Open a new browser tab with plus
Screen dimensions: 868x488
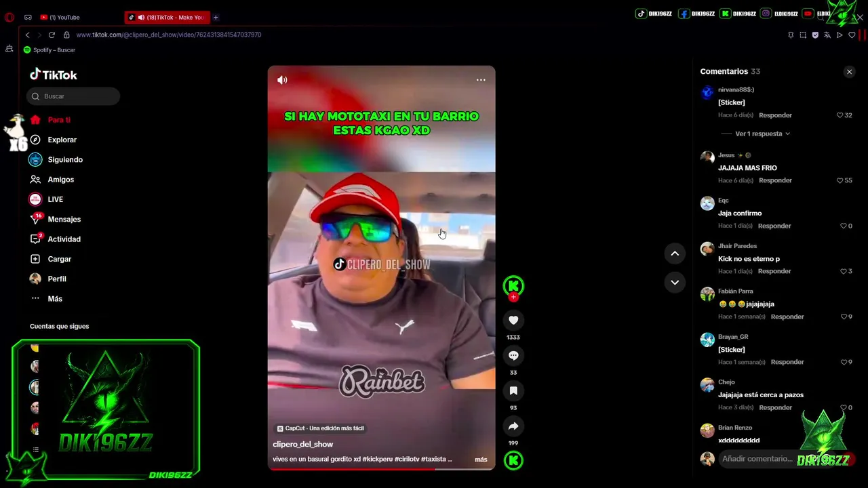click(x=216, y=17)
